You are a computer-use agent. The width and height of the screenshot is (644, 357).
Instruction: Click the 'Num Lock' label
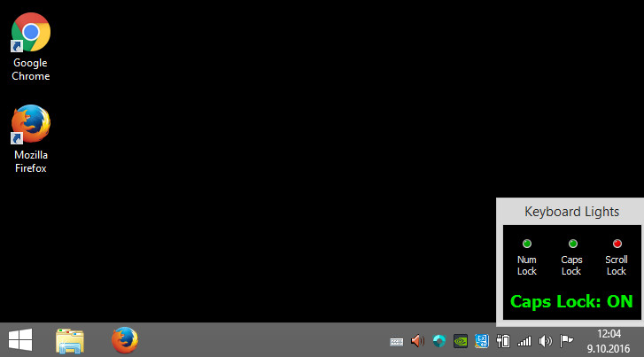(527, 266)
